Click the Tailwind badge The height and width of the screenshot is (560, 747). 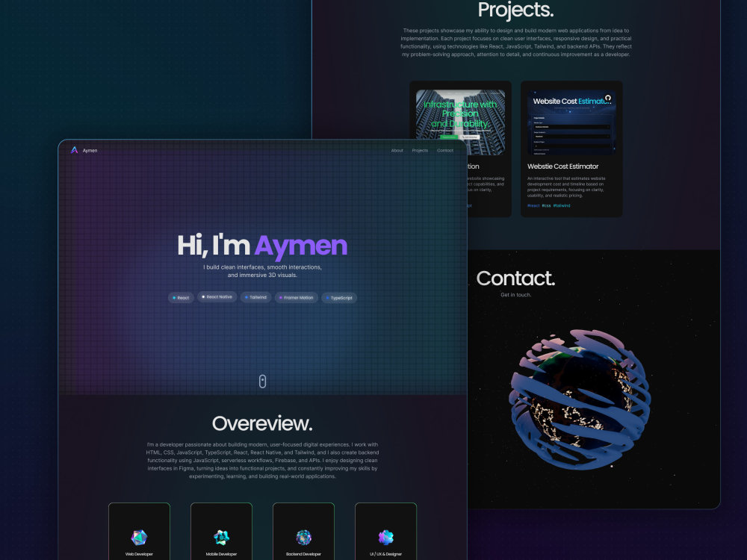pyautogui.click(x=255, y=297)
